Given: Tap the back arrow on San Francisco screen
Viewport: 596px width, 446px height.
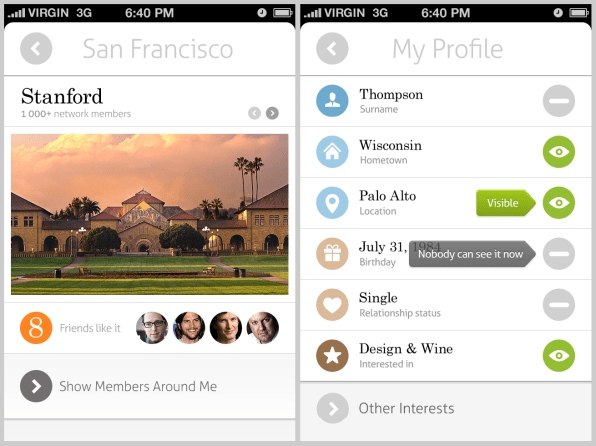Looking at the screenshot, I should (x=36, y=49).
